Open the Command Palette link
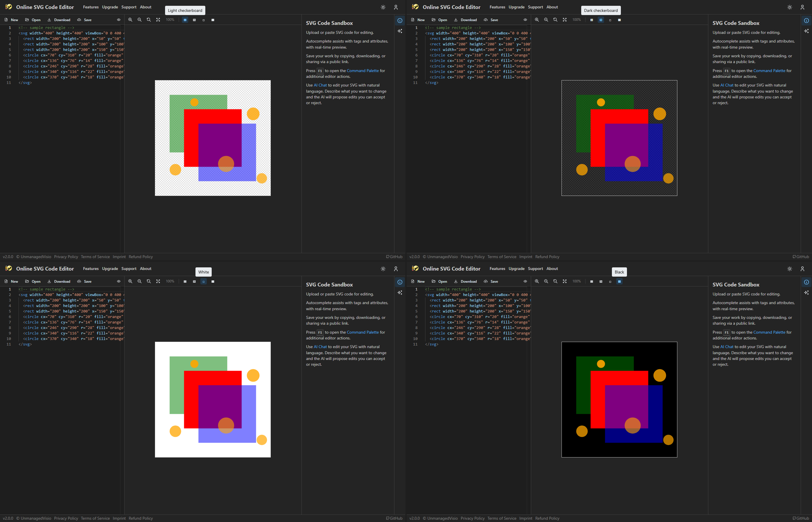Image resolution: width=812 pixels, height=522 pixels. click(363, 71)
